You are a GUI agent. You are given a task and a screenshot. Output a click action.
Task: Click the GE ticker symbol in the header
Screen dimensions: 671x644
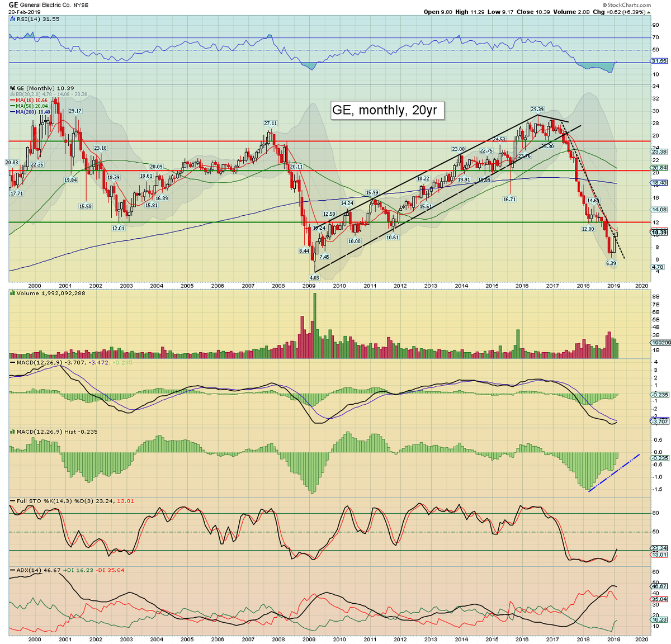(13, 5)
